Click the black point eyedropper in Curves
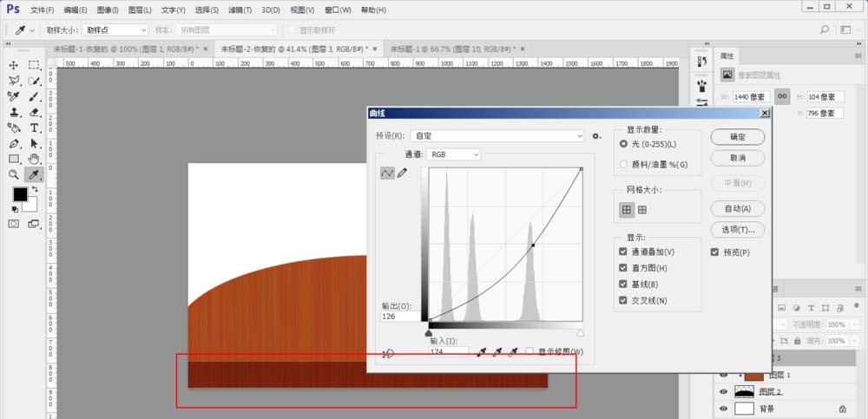868x419 pixels. click(x=480, y=352)
